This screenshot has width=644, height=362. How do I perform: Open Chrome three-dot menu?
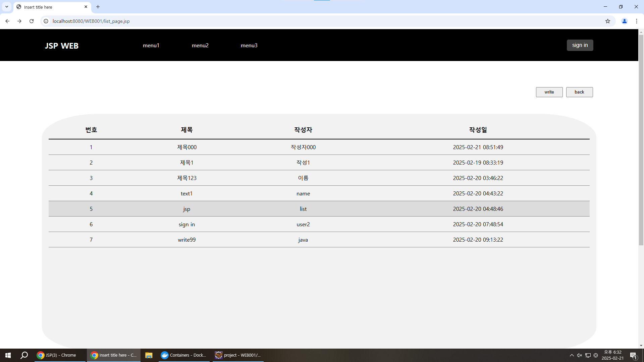coord(637,21)
